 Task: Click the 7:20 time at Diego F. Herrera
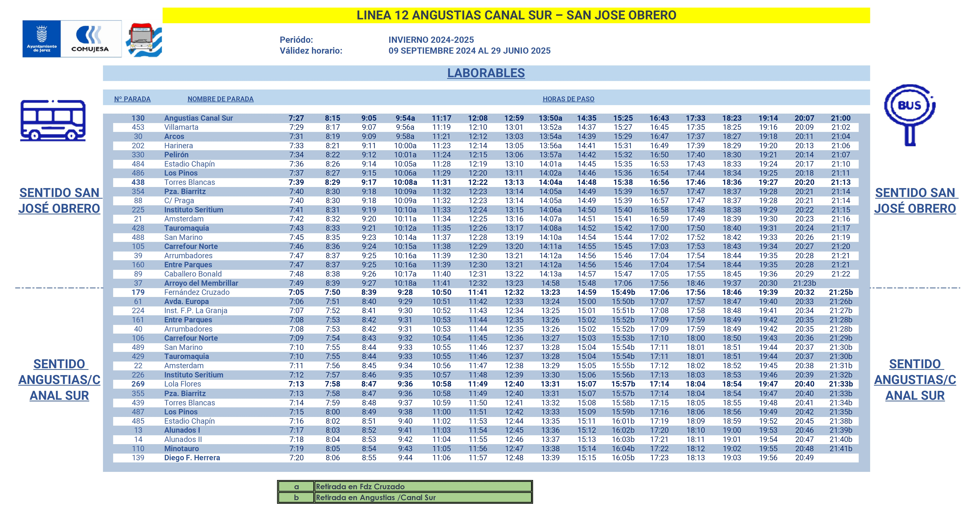(296, 458)
